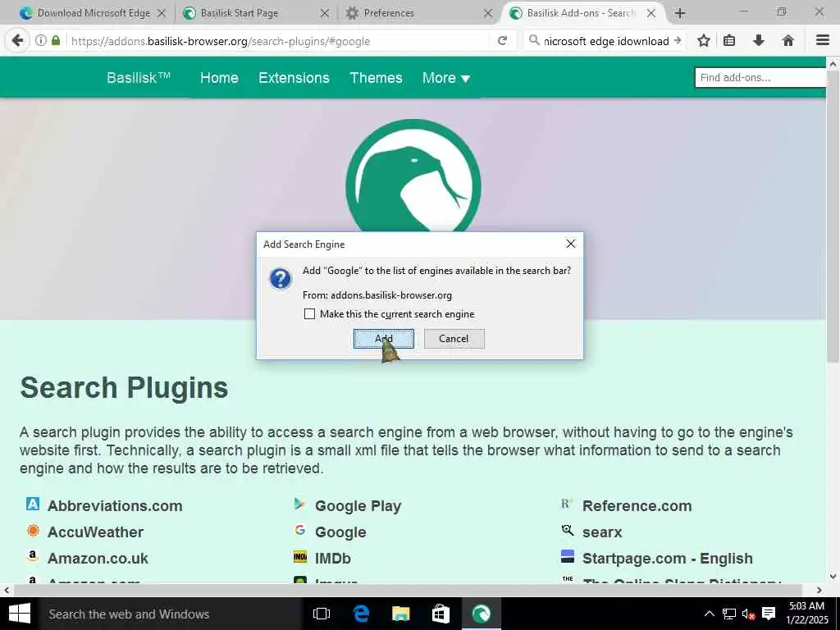Reload the current page
The height and width of the screenshot is (630, 840).
pyautogui.click(x=502, y=41)
